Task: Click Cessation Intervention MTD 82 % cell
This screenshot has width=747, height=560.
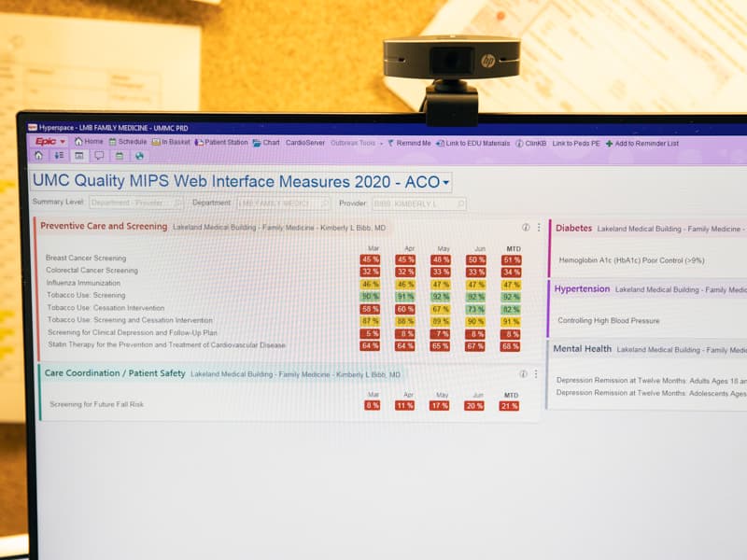Action: (511, 310)
